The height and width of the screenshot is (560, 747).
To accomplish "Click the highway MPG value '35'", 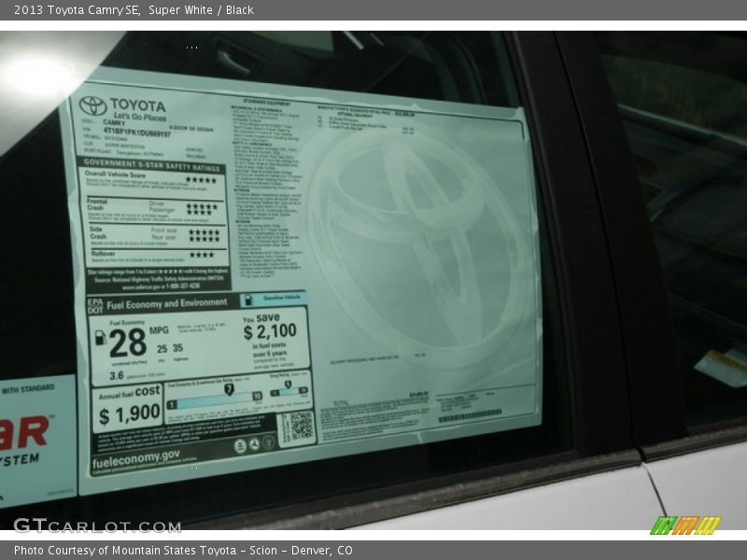I will 177,347.
